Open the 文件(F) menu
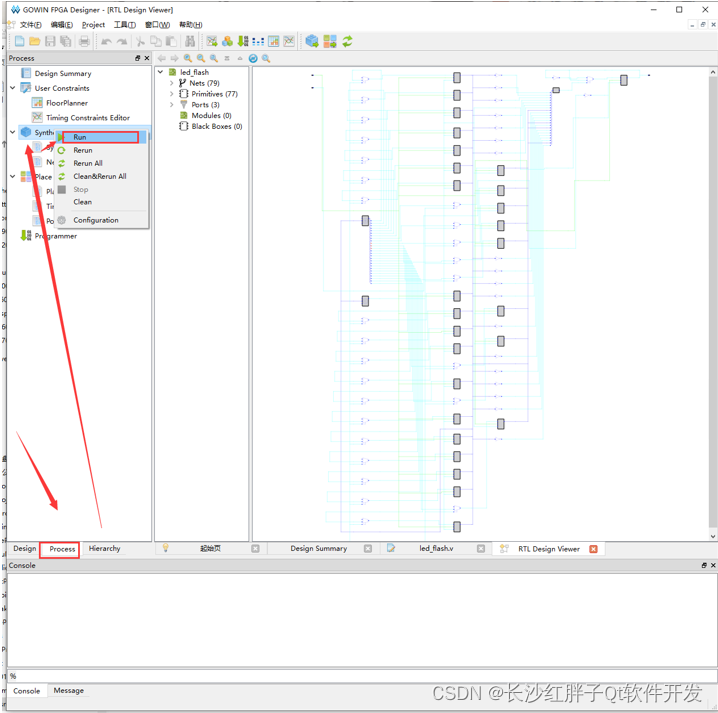718x713 pixels. pos(30,25)
